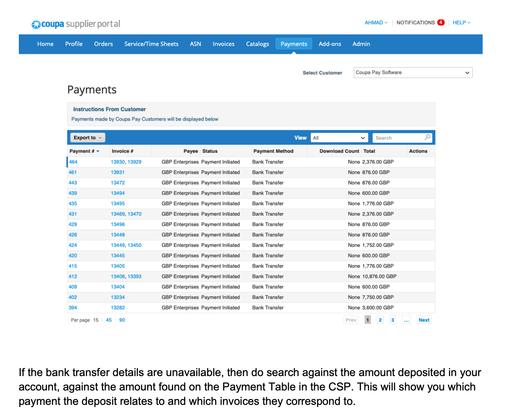
Task: Select the ASN tab
Action: pos(196,44)
